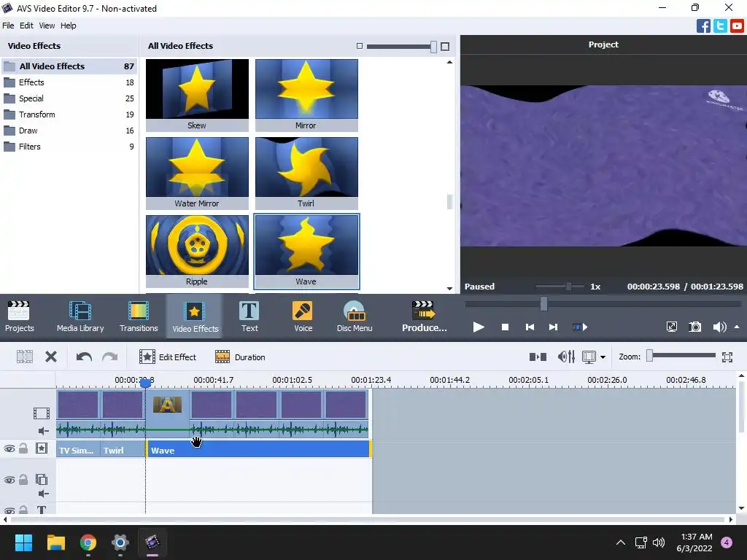Select the Transform category folder

(69, 114)
